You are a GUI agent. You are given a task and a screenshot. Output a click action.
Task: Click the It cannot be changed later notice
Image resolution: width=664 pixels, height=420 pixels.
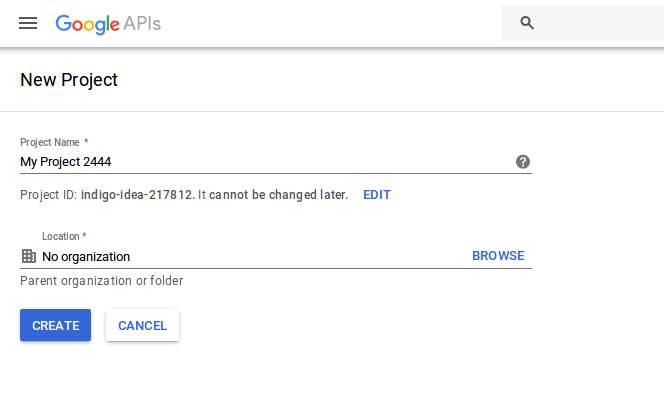click(x=273, y=195)
